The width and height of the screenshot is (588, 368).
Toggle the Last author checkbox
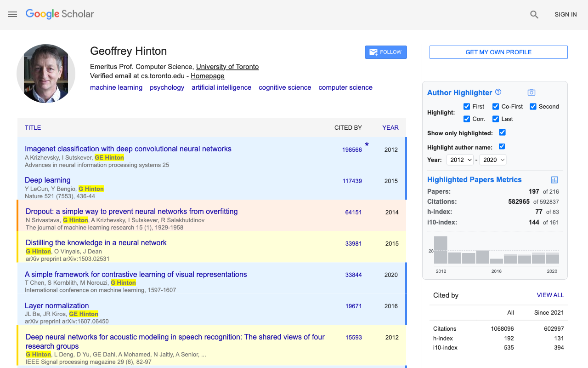point(496,119)
